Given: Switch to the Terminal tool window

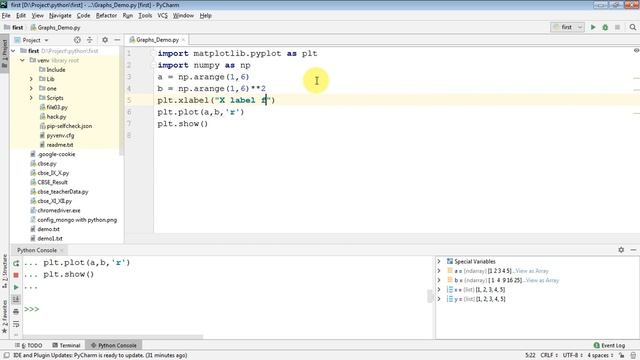Looking at the screenshot, I should 67,345.
